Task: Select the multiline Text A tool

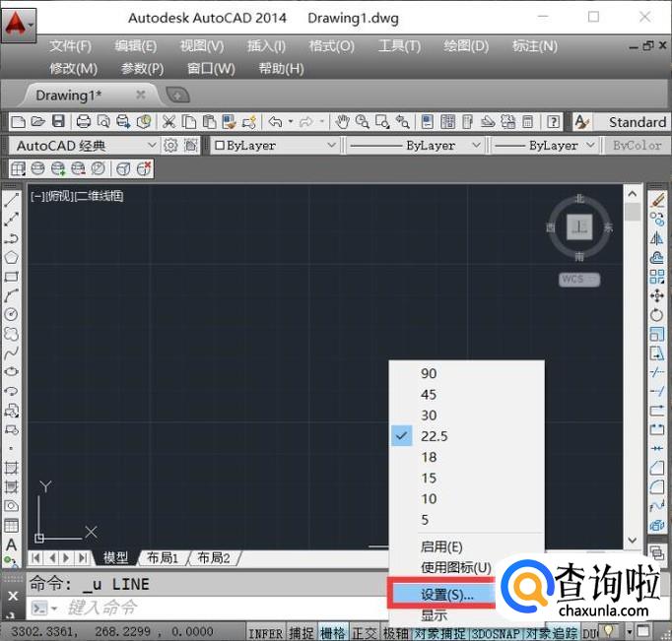Action: [x=12, y=545]
